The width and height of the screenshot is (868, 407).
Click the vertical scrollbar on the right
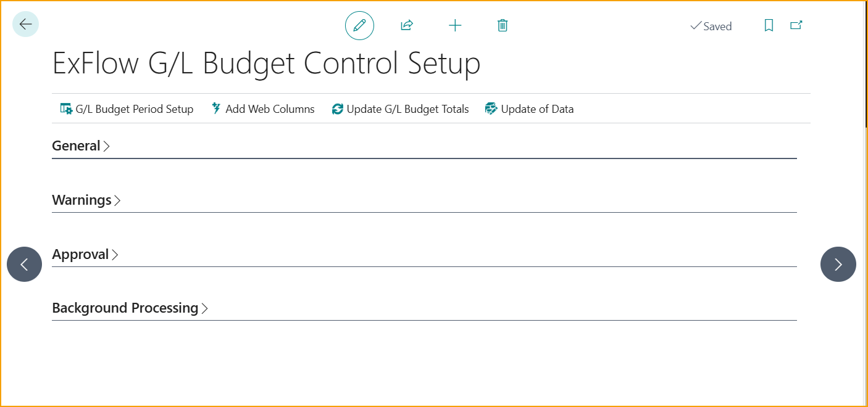click(864, 185)
